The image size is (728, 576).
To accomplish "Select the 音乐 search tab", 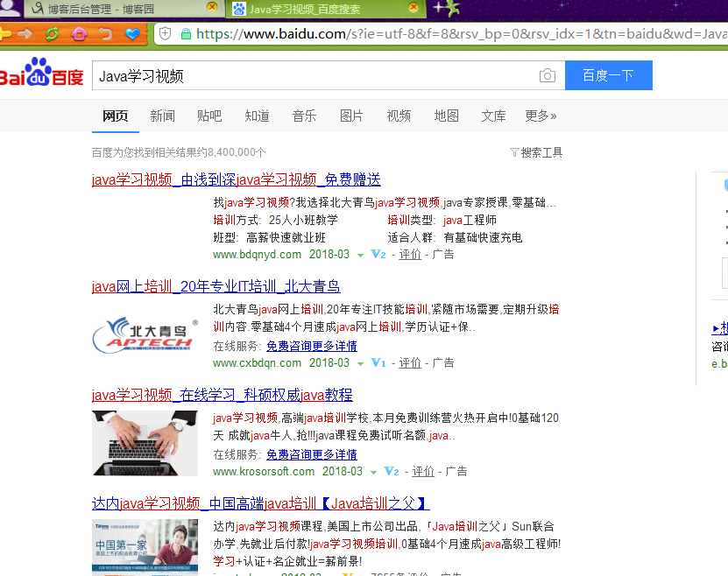I will [305, 116].
